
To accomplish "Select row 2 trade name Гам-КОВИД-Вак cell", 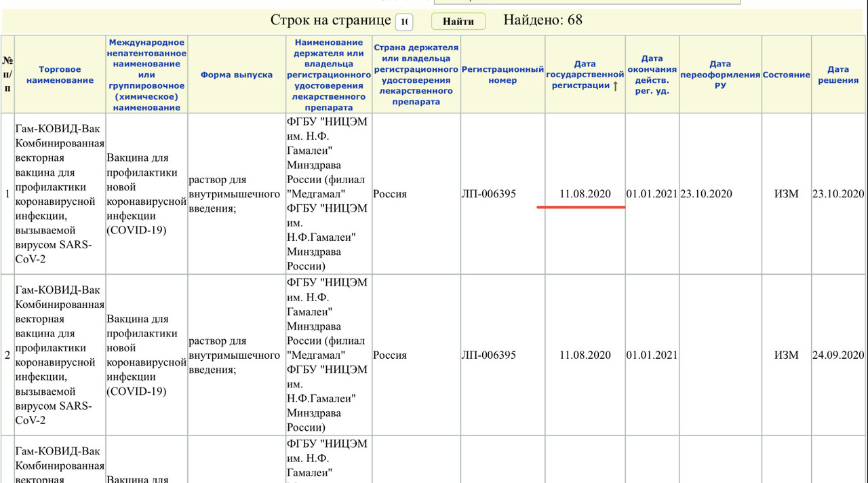I will point(59,355).
